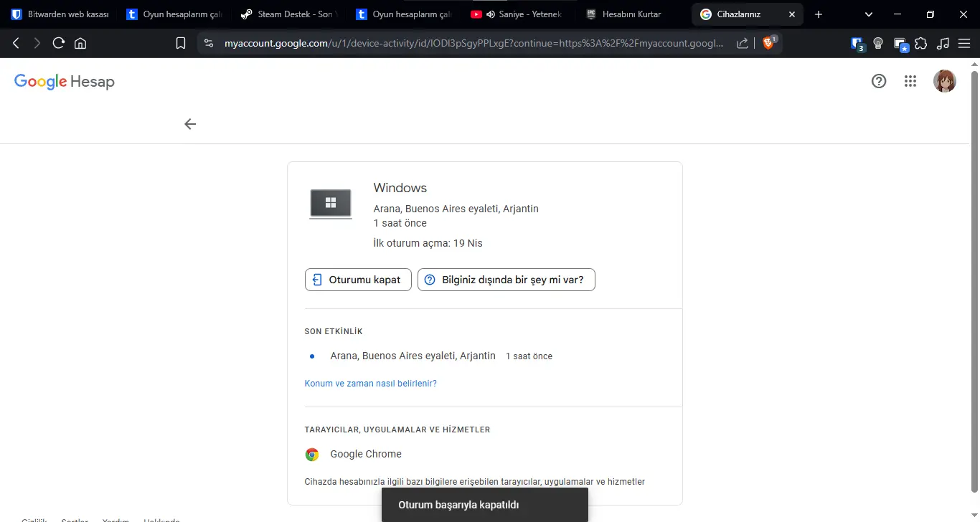Mute the Saniye - Yetenek tab audio icon
Screen dimensions: 980x522
click(491, 14)
